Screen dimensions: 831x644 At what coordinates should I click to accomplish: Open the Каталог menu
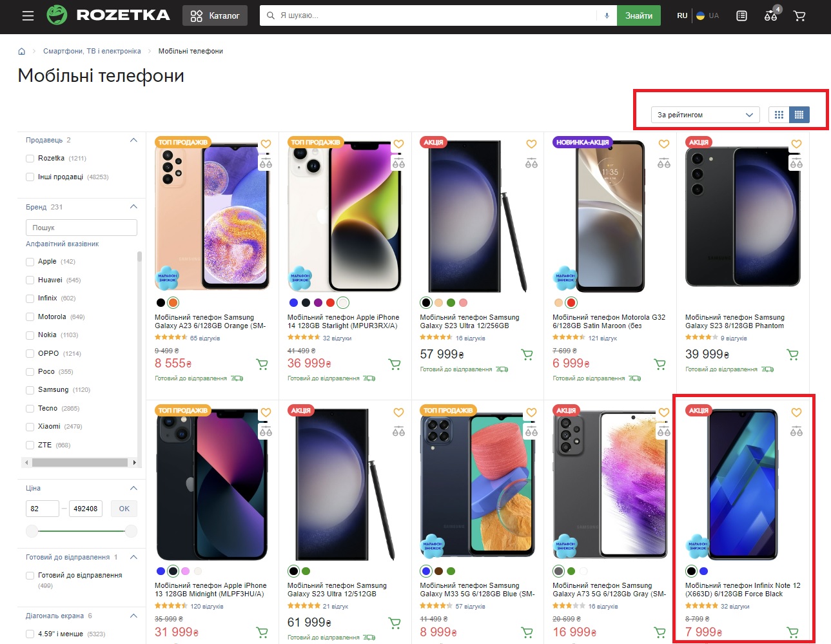pos(215,15)
